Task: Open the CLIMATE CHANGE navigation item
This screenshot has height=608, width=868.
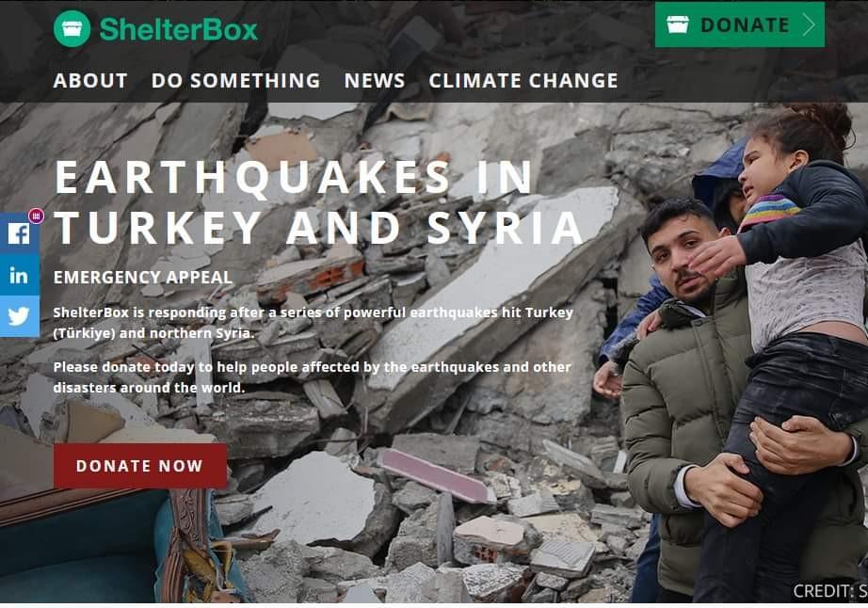Action: (x=523, y=81)
